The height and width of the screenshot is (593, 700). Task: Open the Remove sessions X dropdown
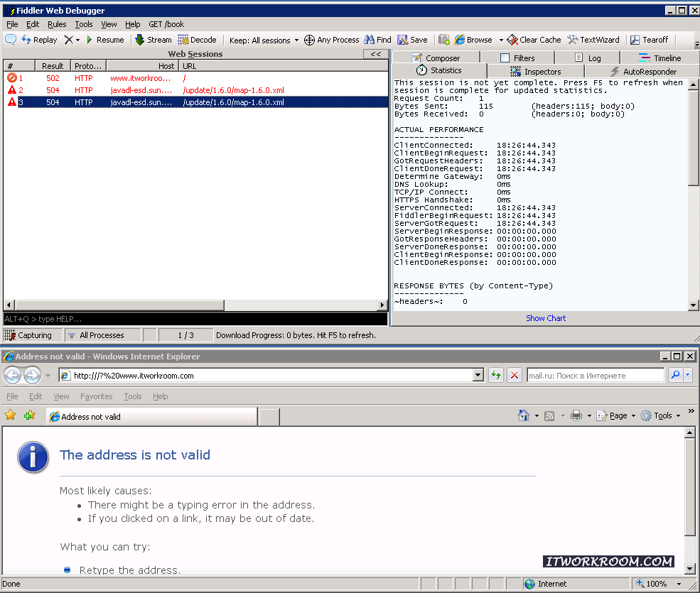pos(72,40)
